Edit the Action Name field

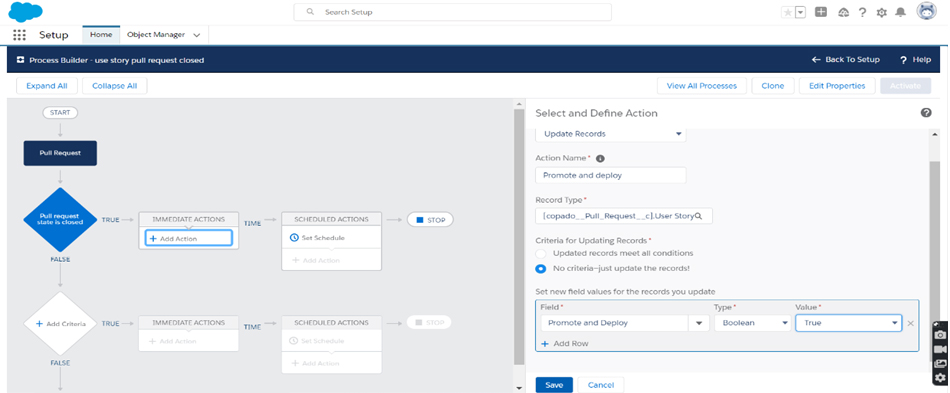(x=611, y=176)
